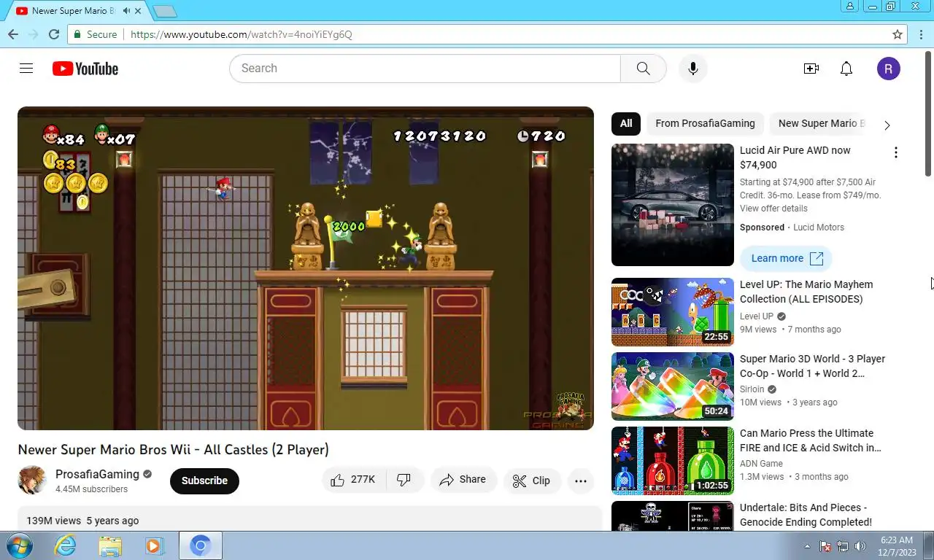Click into the YouTube search field

point(425,69)
